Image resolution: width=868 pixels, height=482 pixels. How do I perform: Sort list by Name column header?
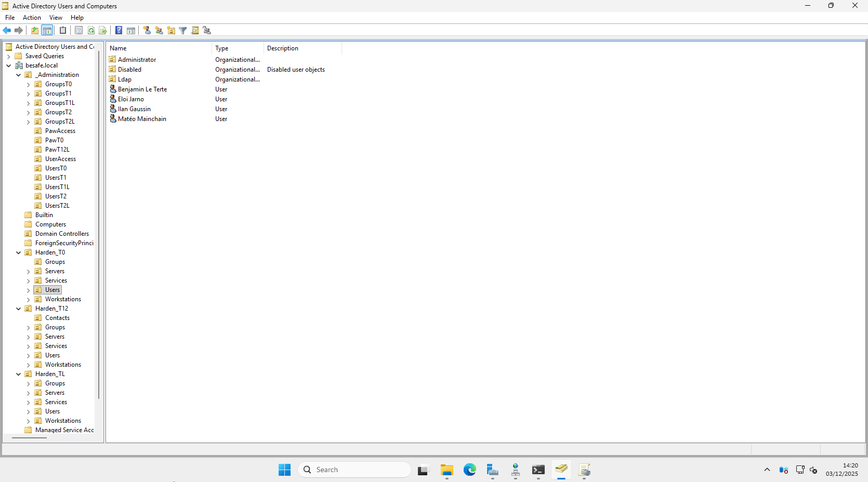point(159,48)
